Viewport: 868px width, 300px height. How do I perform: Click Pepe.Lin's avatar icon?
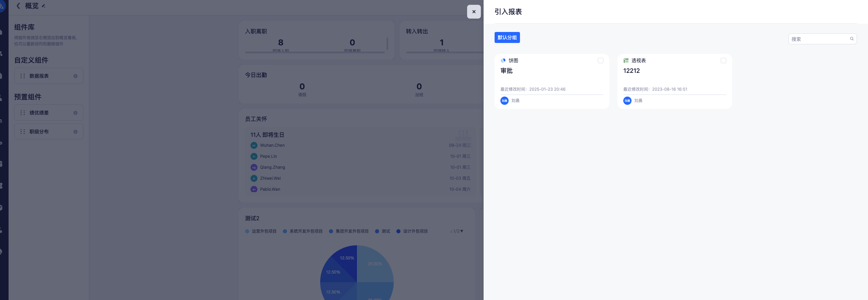click(x=254, y=156)
